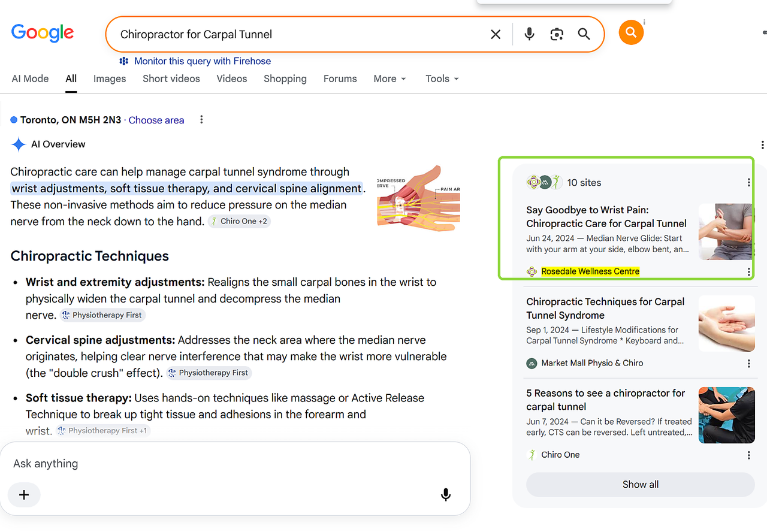Switch to AI Mode tab
767x532 pixels.
(x=30, y=78)
